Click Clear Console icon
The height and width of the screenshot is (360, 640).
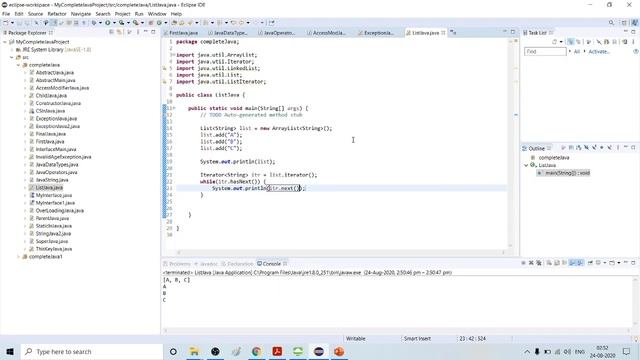[549, 263]
